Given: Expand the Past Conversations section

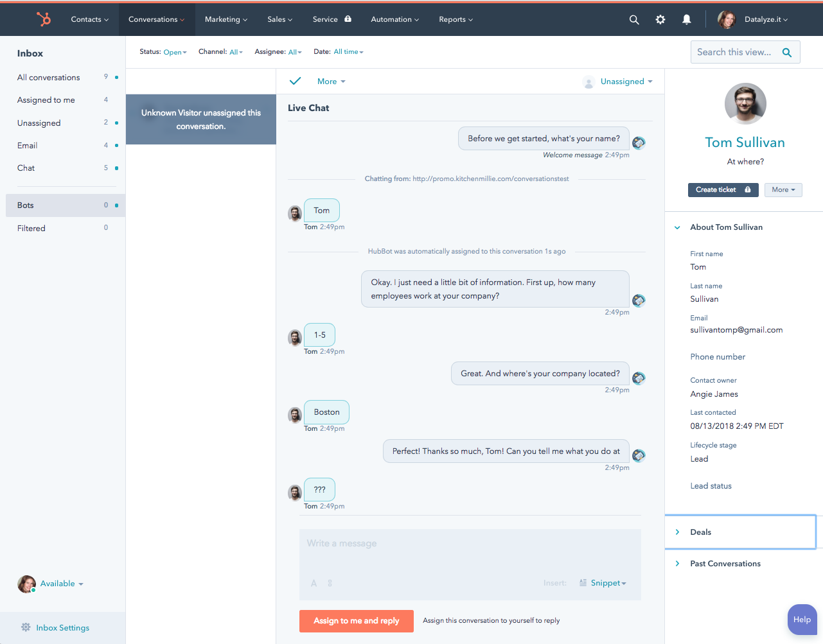Looking at the screenshot, I should pos(725,564).
